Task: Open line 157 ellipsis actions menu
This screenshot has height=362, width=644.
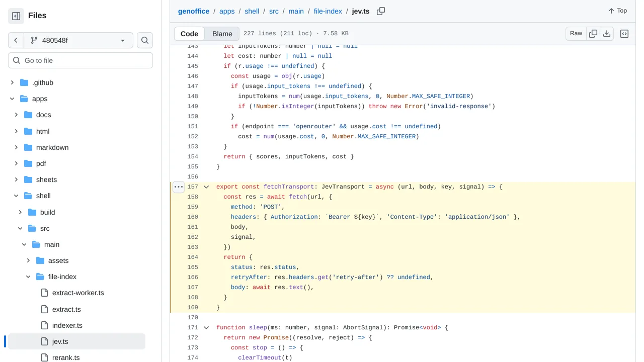Action: pyautogui.click(x=179, y=187)
